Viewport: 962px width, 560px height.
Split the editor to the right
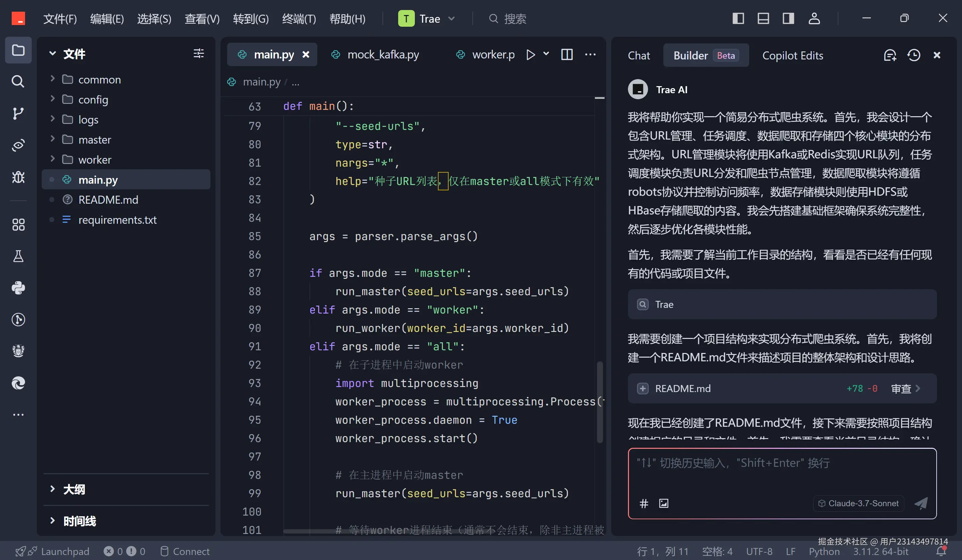click(x=567, y=54)
